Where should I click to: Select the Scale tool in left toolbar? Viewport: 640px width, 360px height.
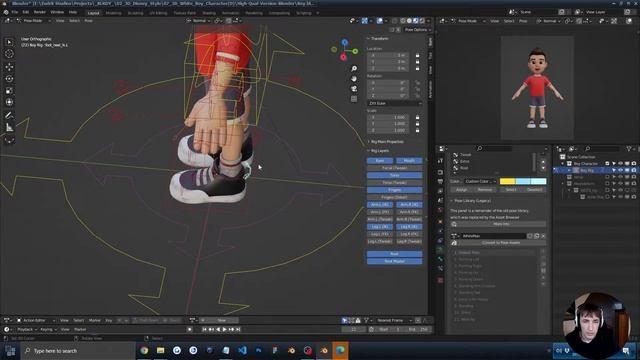click(9, 91)
